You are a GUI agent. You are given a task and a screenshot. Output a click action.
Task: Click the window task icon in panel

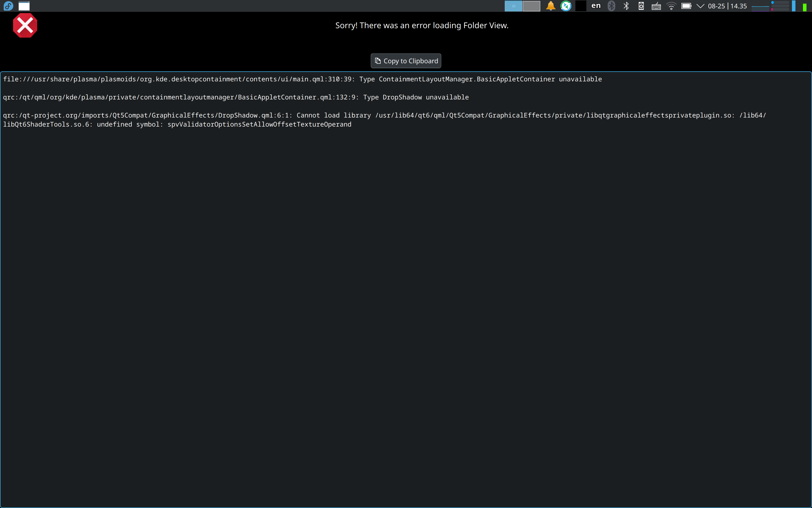pyautogui.click(x=24, y=6)
